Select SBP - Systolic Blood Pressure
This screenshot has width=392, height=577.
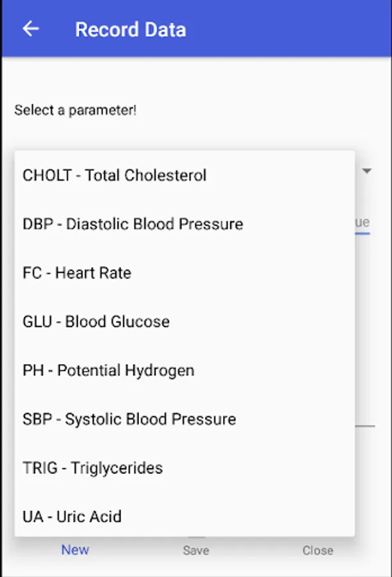(129, 419)
